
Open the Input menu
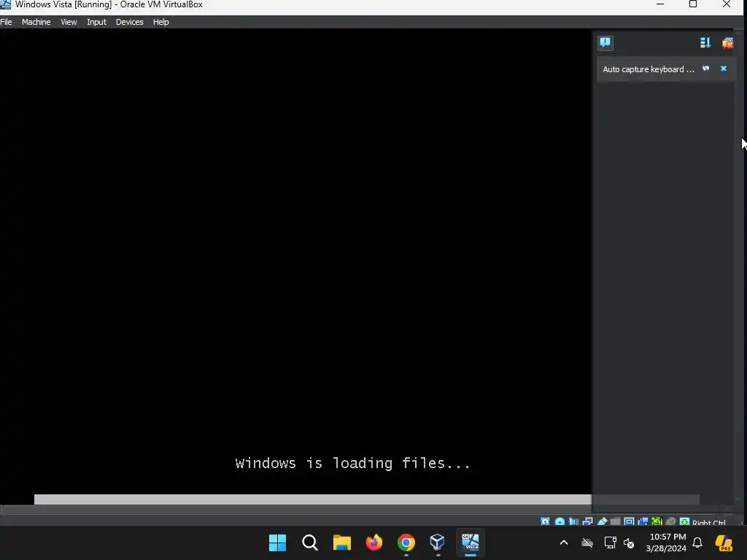pyautogui.click(x=96, y=22)
